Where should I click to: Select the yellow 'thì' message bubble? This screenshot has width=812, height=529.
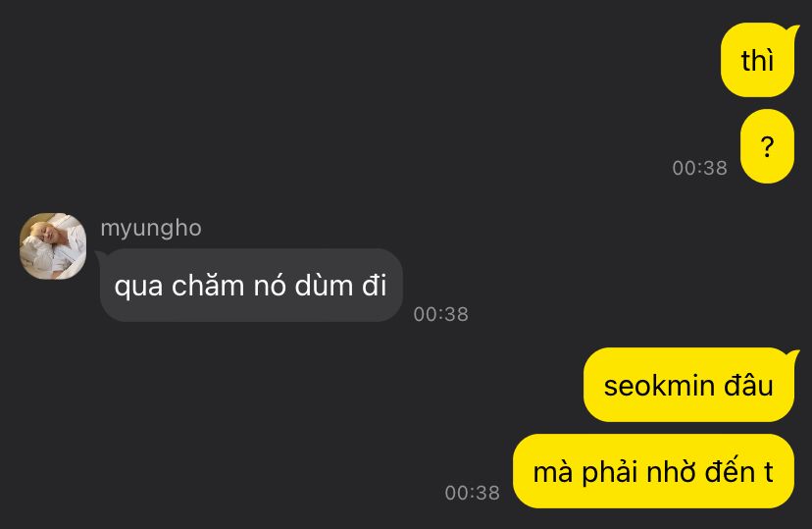click(757, 60)
